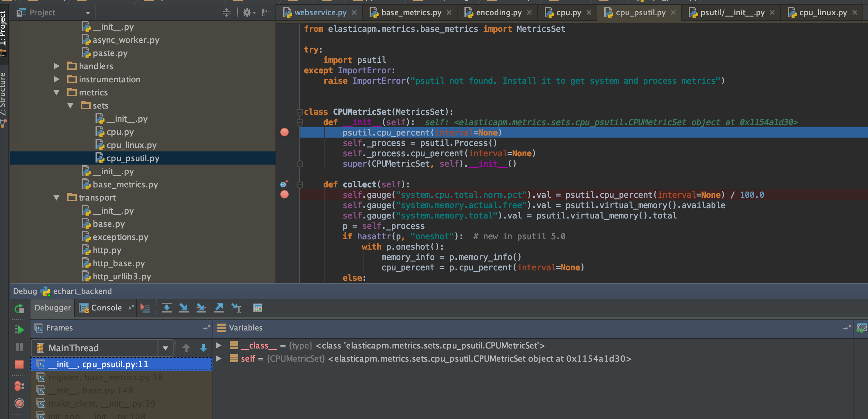Toggle Mute Breakpoints icon

[x=19, y=403]
